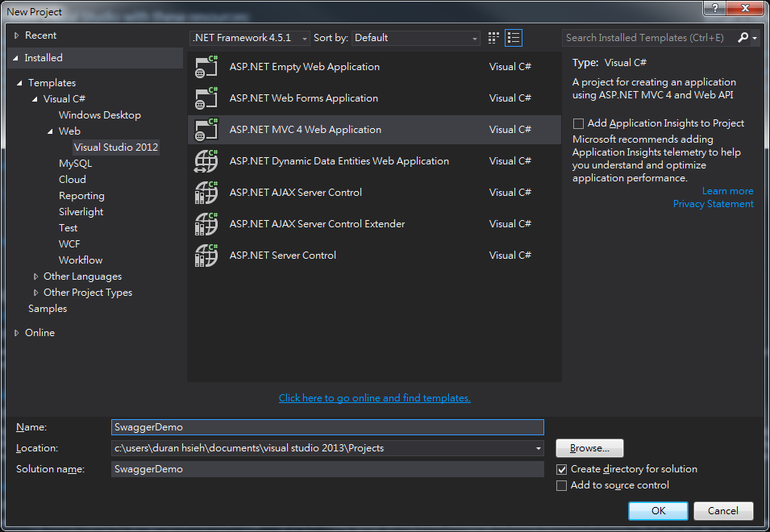Click the ASP.NET Web Forms Application icon
The image size is (770, 532).
pyautogui.click(x=206, y=98)
